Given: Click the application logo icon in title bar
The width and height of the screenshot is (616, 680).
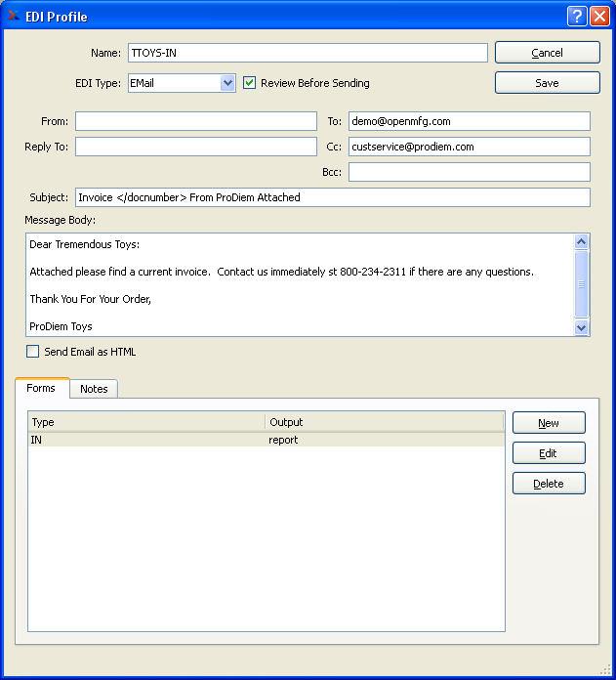Looking at the screenshot, I should [14, 16].
